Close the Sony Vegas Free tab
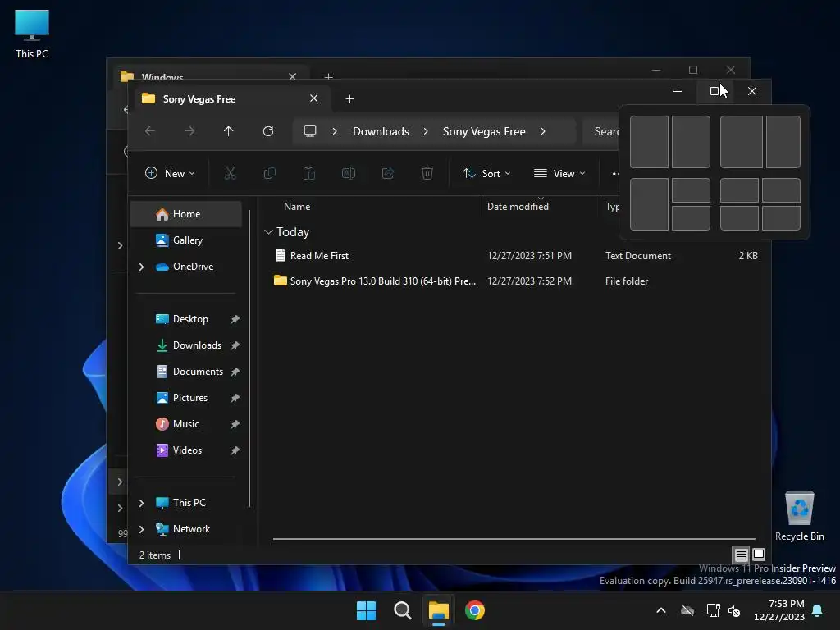 (x=314, y=98)
